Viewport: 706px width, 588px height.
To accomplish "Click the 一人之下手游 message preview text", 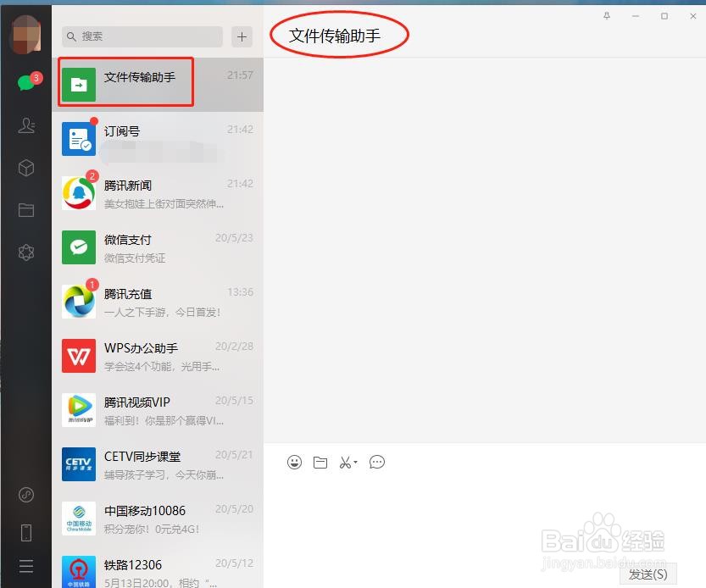I will pos(162,312).
